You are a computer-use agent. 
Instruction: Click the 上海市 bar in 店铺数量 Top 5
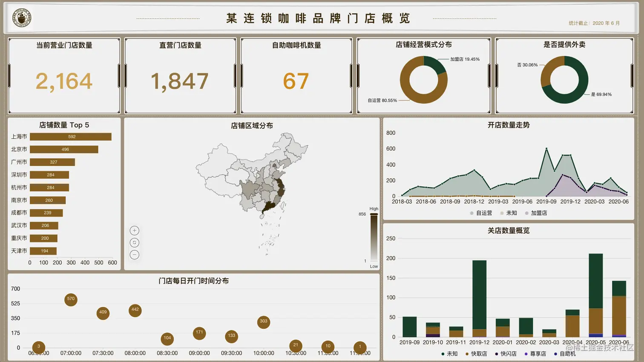tap(71, 137)
